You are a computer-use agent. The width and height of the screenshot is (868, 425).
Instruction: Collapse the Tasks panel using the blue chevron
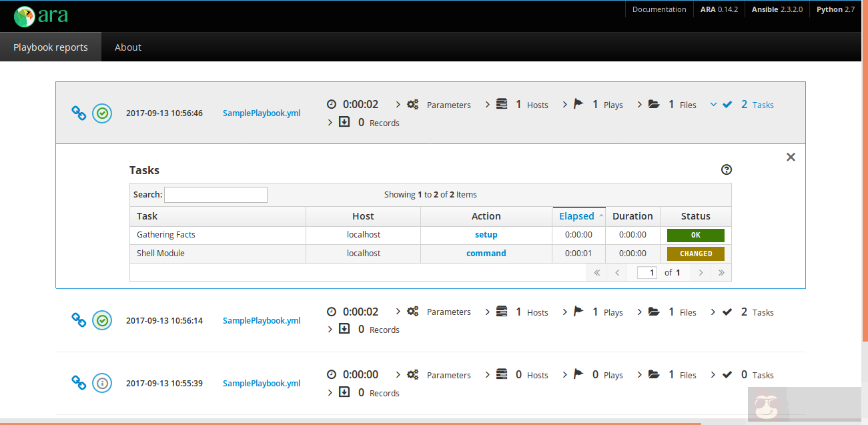tap(713, 104)
